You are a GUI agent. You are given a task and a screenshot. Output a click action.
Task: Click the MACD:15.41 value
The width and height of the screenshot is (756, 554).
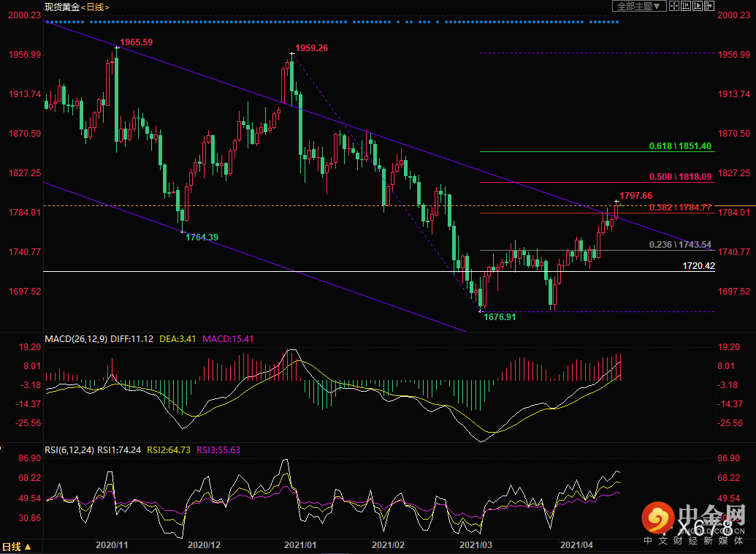(228, 339)
